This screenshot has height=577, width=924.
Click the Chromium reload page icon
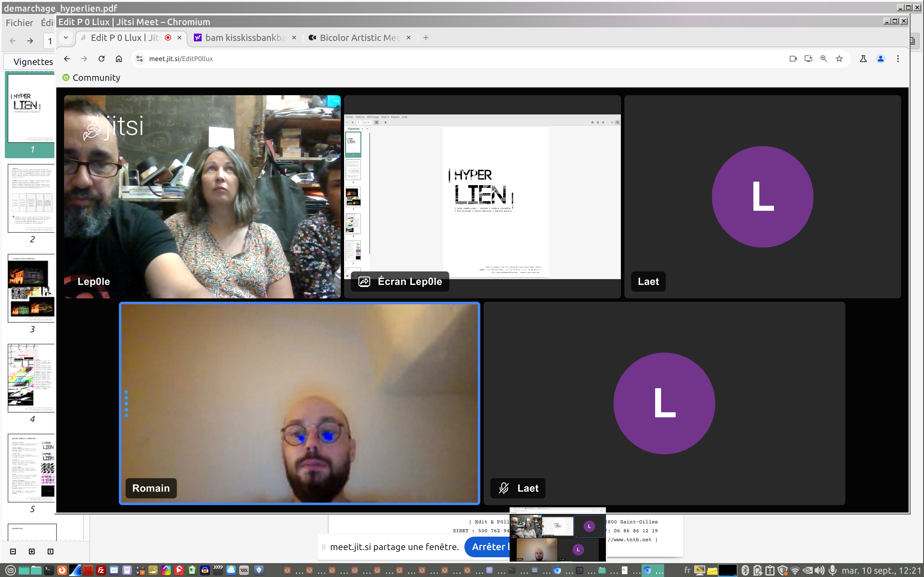[102, 59]
